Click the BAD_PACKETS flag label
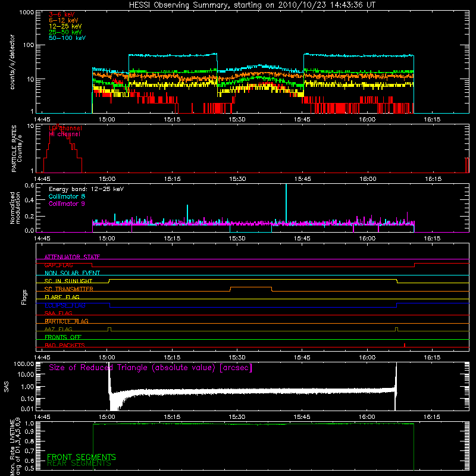 coord(64,345)
